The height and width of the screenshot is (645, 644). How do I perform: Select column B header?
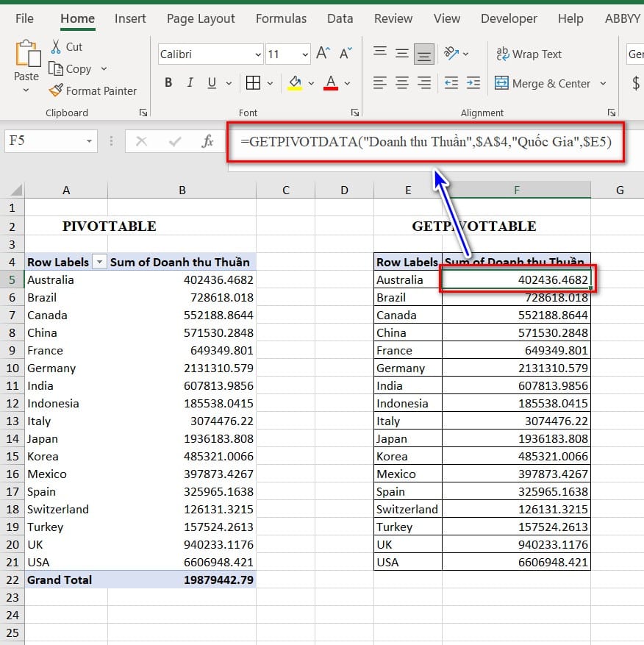pos(182,190)
